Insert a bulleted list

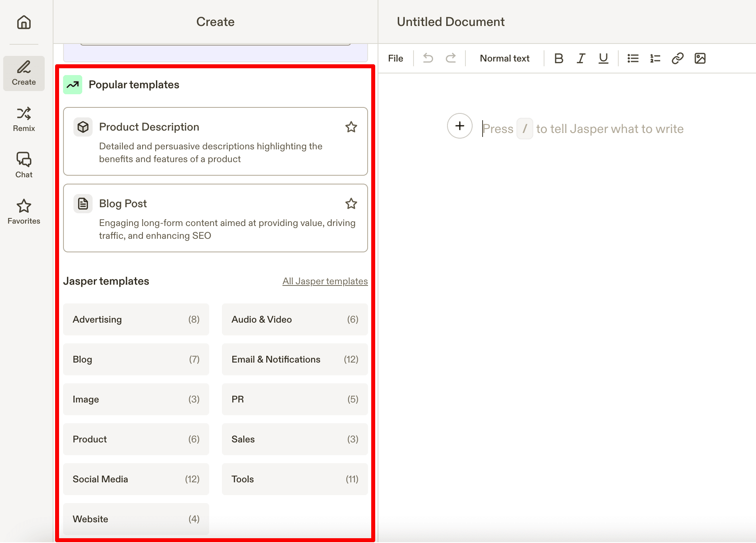pyautogui.click(x=633, y=58)
